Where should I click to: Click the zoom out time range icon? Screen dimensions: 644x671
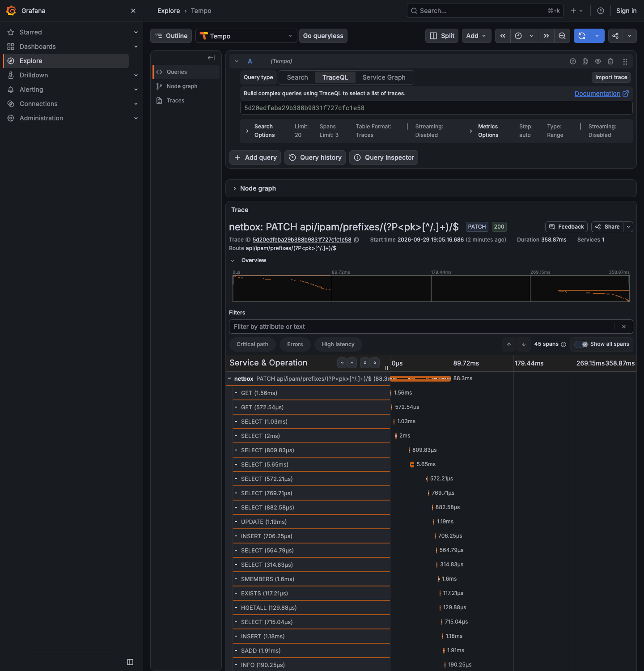click(562, 36)
